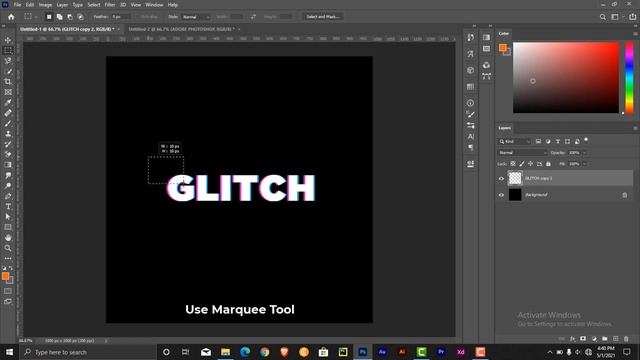Toggle Lock transparent pixels
Viewport: 640px width, 360px height.
(x=513, y=164)
